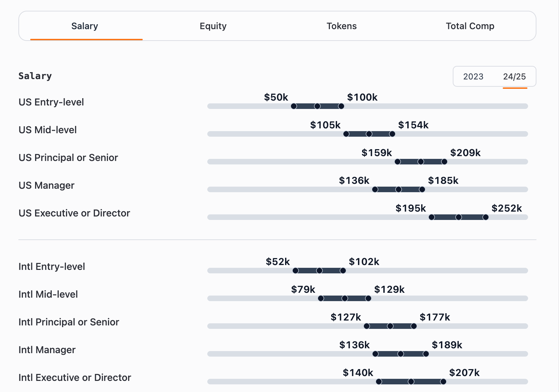Click the Salary section heading

coord(35,76)
